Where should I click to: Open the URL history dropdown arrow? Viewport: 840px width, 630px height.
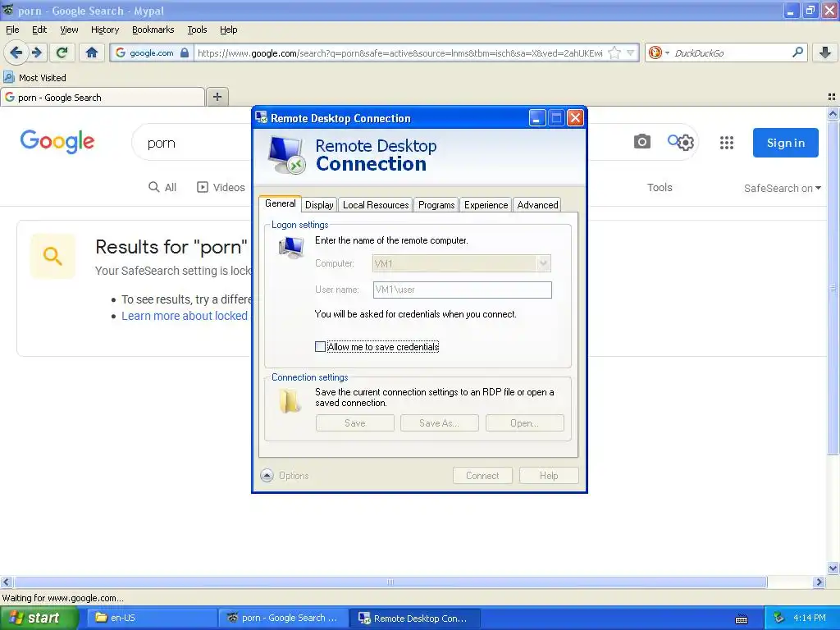[x=631, y=52]
